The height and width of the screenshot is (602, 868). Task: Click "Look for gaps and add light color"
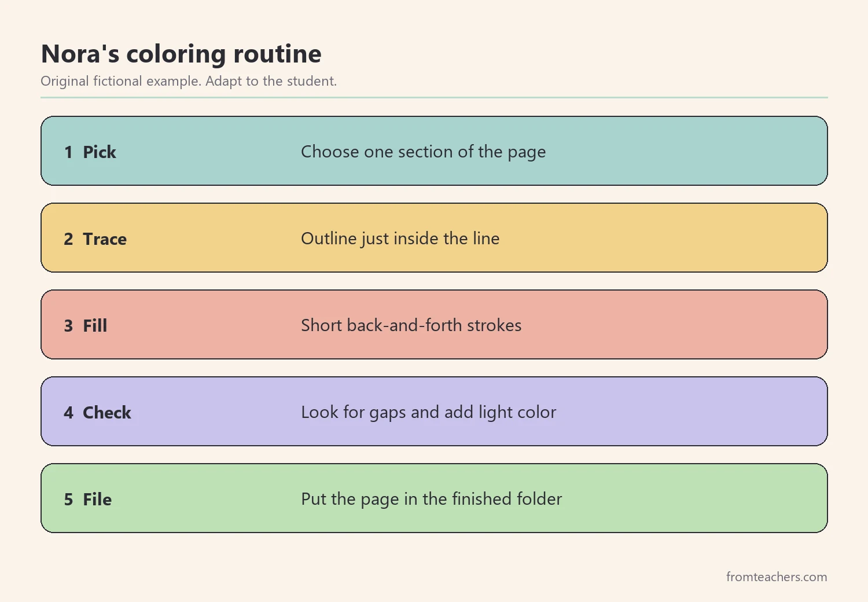point(428,412)
